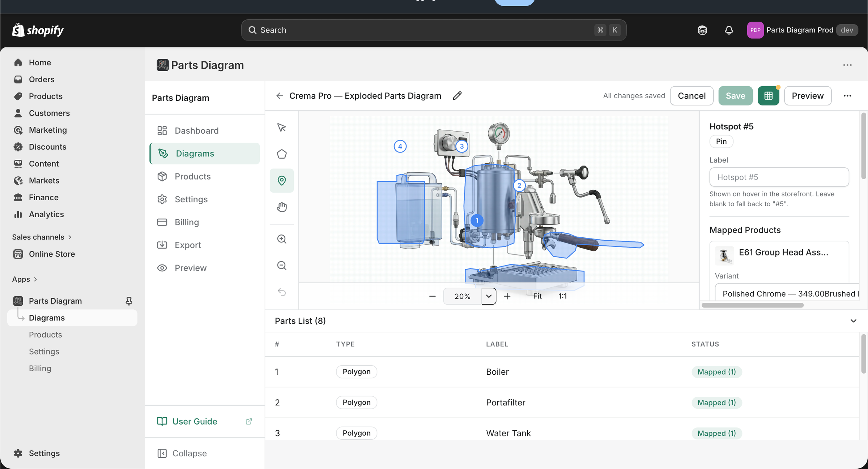
Task: Click the Cancel button
Action: click(692, 96)
